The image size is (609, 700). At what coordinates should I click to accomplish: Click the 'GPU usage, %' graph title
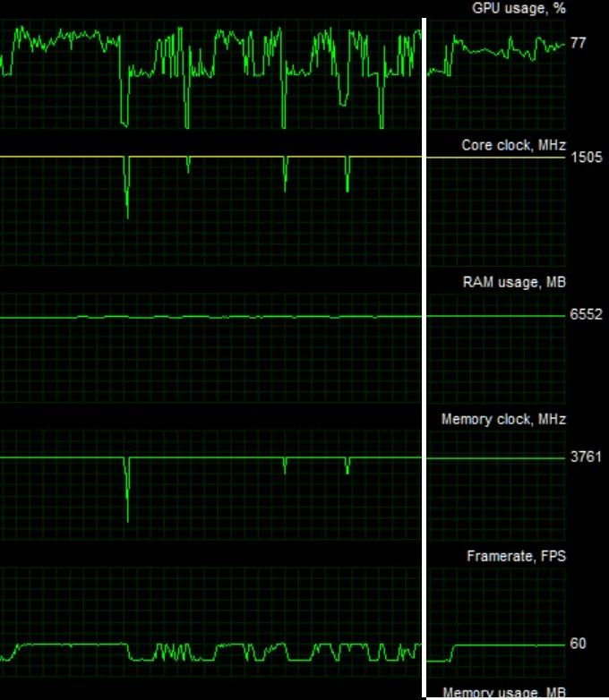click(x=519, y=8)
